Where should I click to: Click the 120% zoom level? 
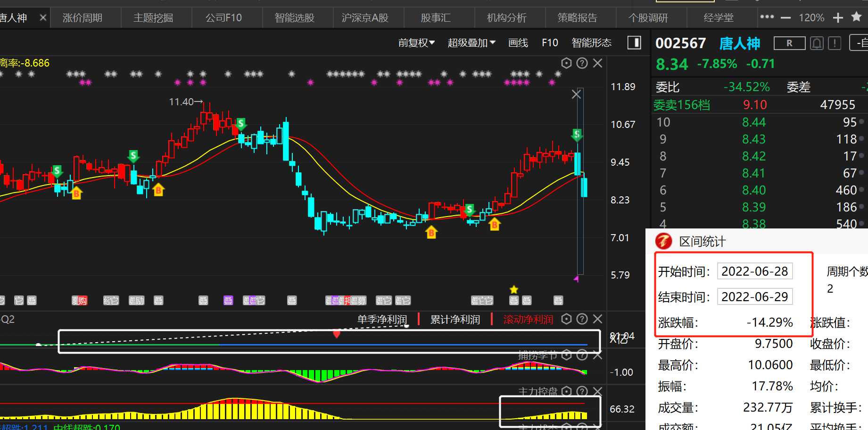(811, 18)
